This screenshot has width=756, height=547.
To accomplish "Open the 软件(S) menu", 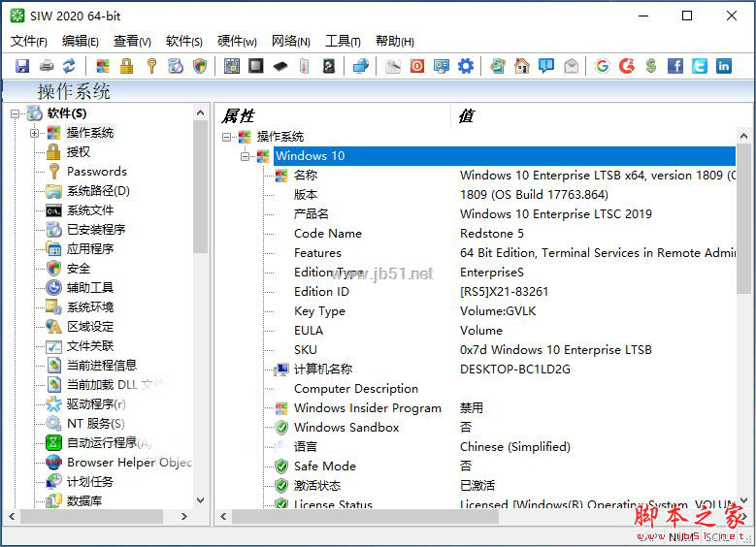I will coord(184,42).
